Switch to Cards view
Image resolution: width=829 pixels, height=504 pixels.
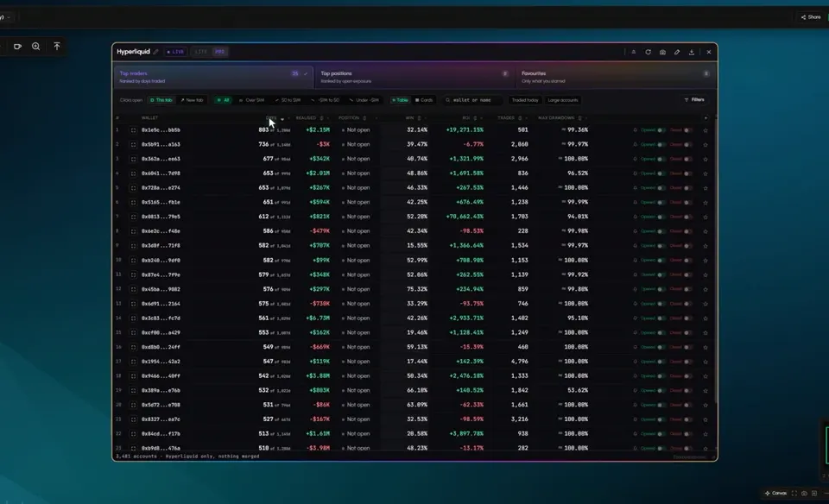424,100
